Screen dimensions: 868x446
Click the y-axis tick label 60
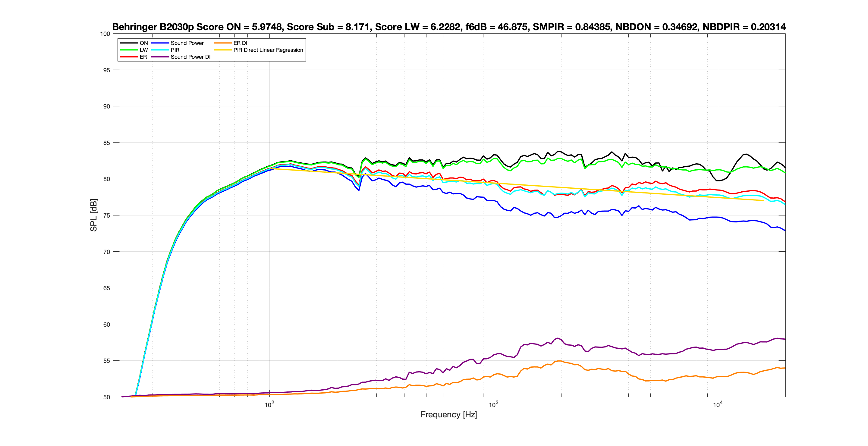point(106,325)
